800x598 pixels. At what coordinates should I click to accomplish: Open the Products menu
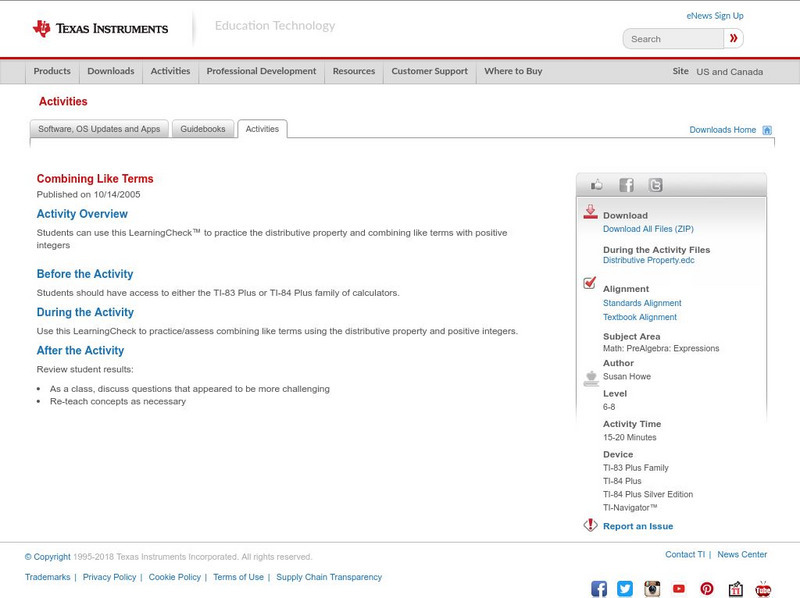(52, 71)
